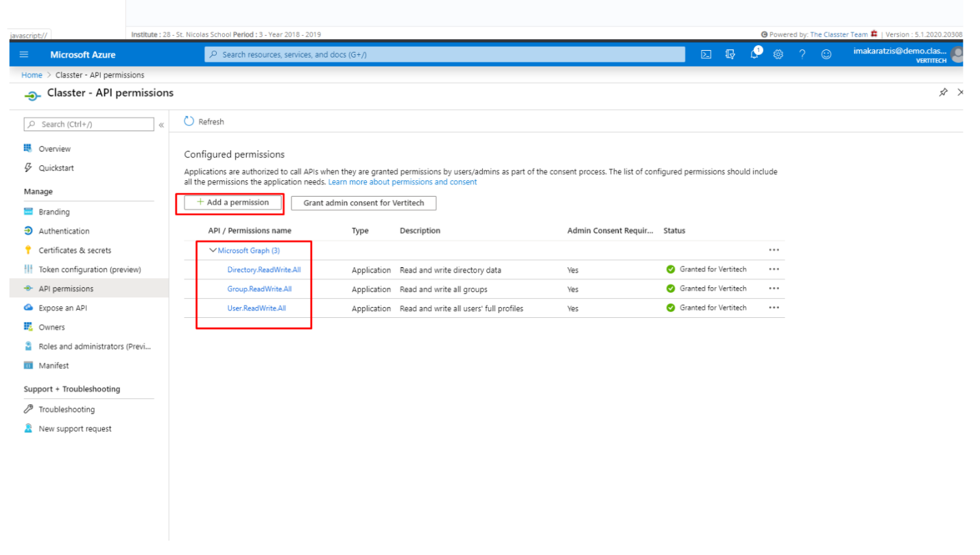Pin the API permissions blade
This screenshot has width=980, height=555.
[944, 92]
